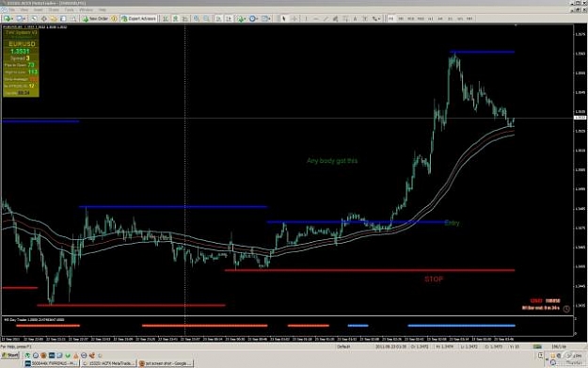Open the Tools menu

tap(69, 9)
